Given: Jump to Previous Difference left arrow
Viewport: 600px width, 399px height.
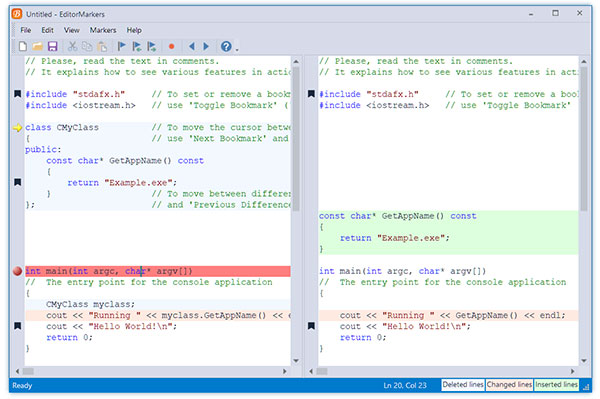Looking at the screenshot, I should tap(192, 46).
